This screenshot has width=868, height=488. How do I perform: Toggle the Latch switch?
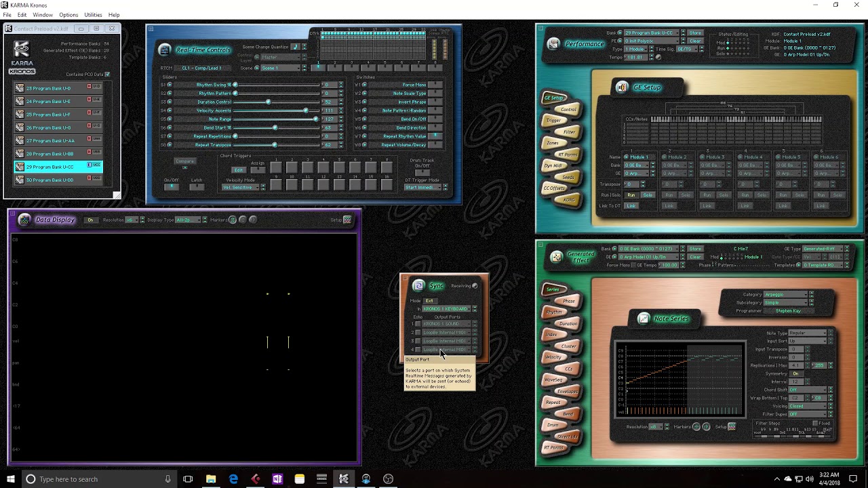click(196, 187)
